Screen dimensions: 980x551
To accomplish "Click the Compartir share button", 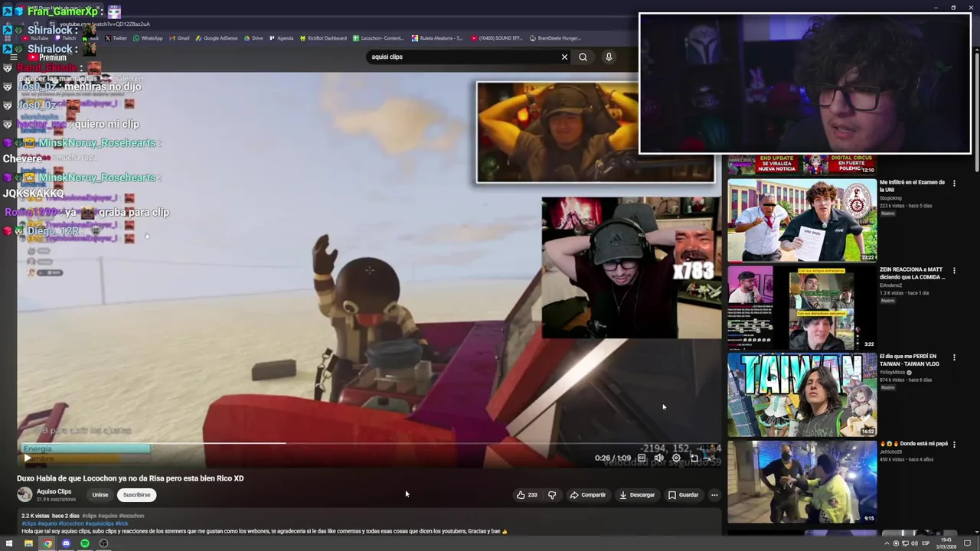I will (x=587, y=495).
